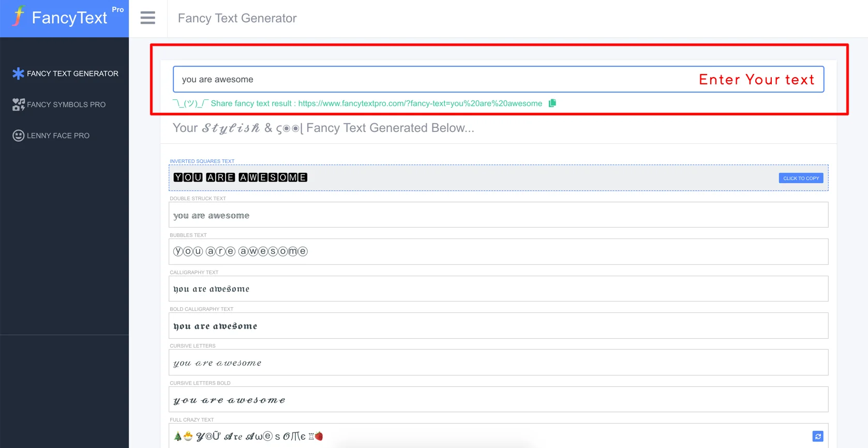This screenshot has height=448, width=868.
Task: Select the double struck text result
Action: pos(498,215)
